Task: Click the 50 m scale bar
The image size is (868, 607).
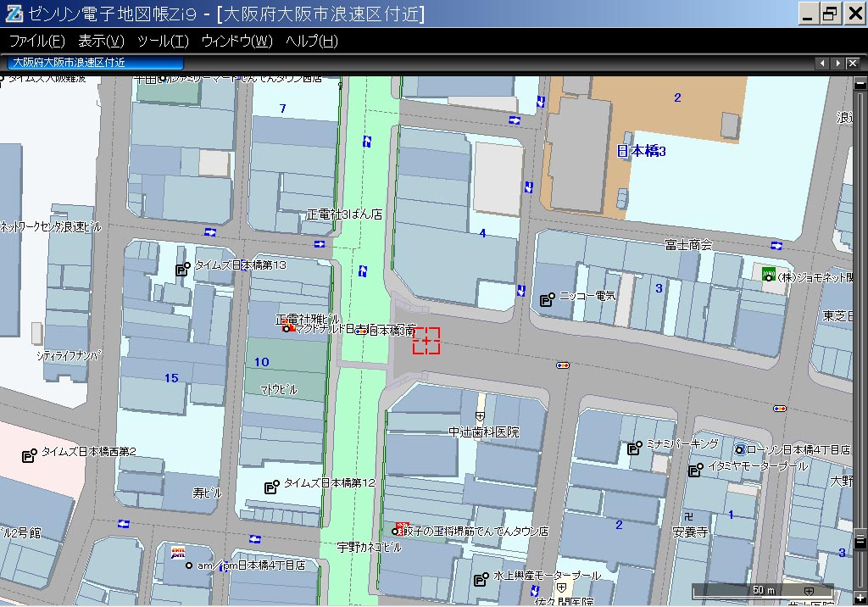Action: tap(764, 591)
